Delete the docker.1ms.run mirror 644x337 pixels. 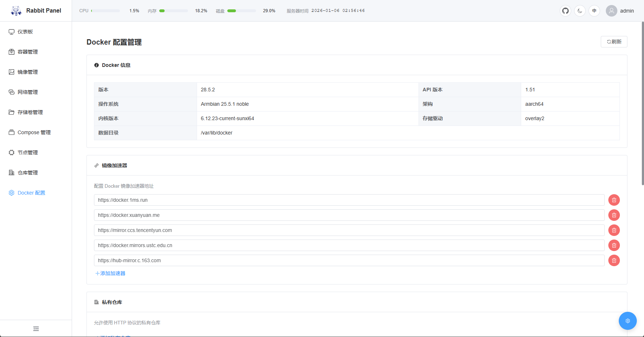tap(614, 200)
